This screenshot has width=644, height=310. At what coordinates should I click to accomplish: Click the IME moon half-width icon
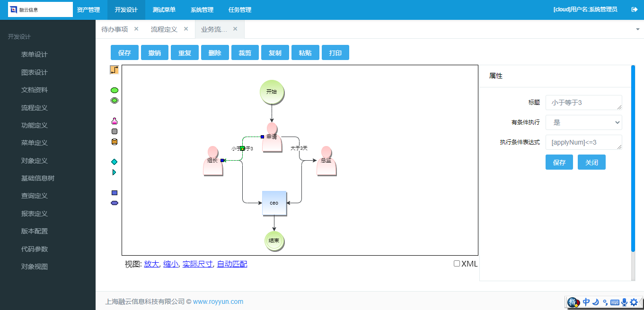click(x=596, y=302)
